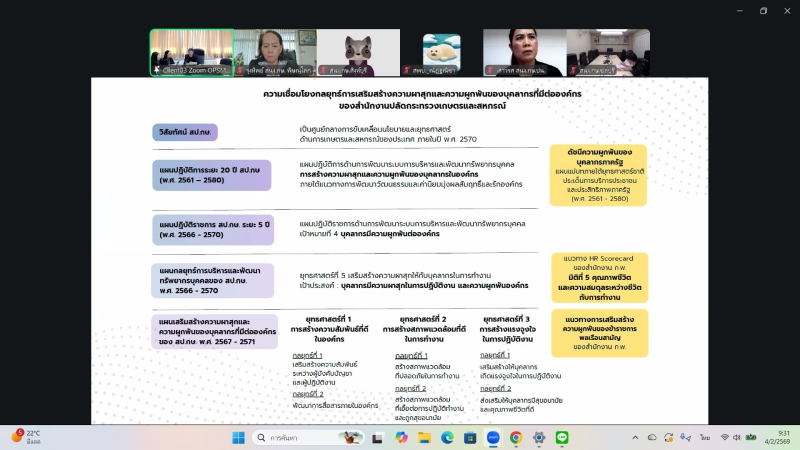Select Client03 Zoom OPSM video thumbnail
Screen dimensions: 800x450
(x=191, y=52)
